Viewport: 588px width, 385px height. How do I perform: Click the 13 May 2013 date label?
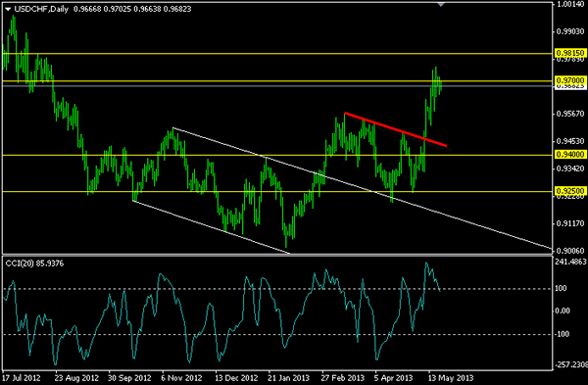tap(452, 377)
